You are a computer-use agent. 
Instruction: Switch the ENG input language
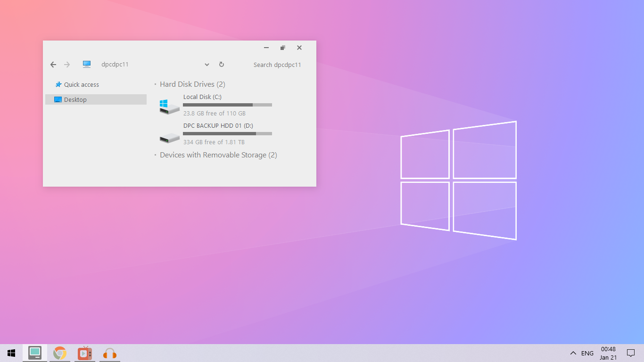(587, 353)
